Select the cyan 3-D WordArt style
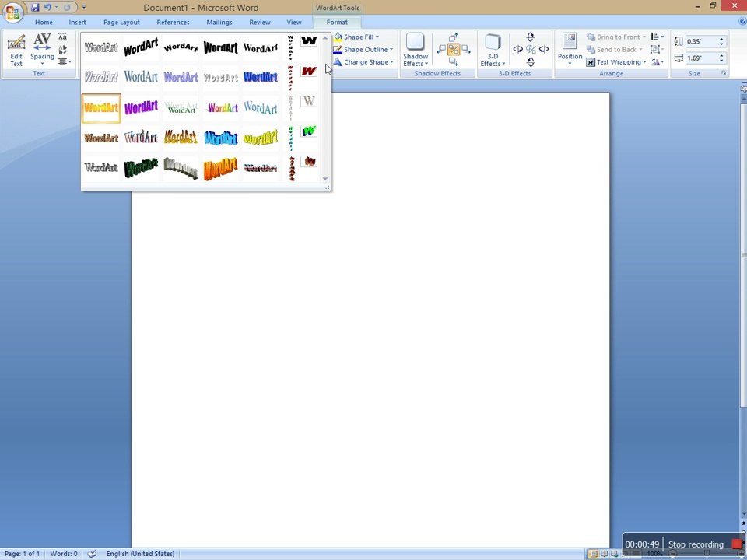This screenshot has width=747, height=560. [220, 138]
